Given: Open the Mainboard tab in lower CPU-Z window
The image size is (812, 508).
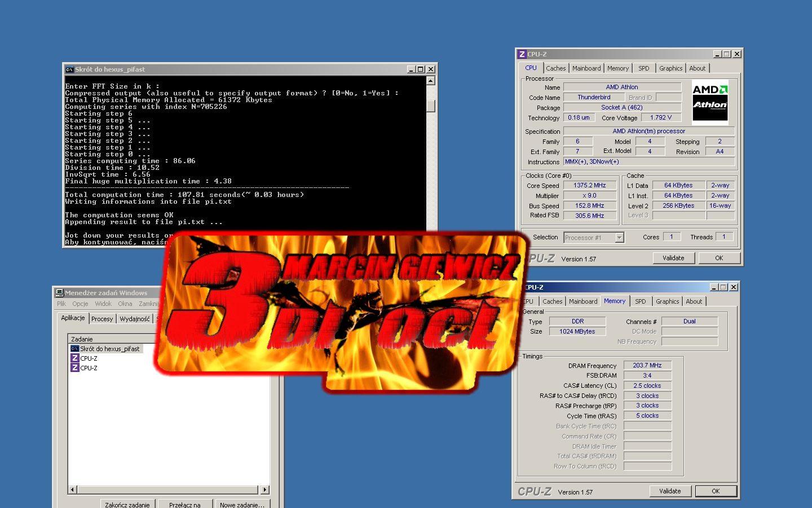Looking at the screenshot, I should tap(583, 301).
